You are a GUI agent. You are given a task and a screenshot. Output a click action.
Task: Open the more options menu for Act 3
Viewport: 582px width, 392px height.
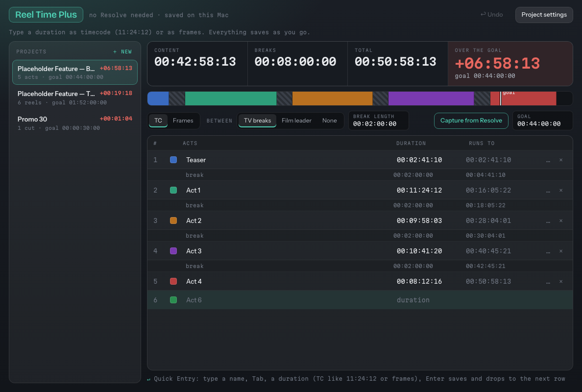[x=548, y=251]
